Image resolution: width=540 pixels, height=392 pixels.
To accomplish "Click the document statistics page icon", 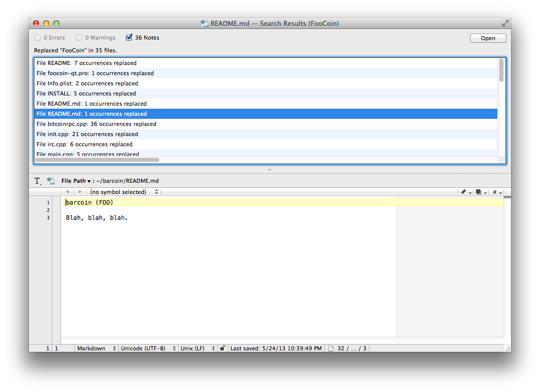I will click(330, 348).
